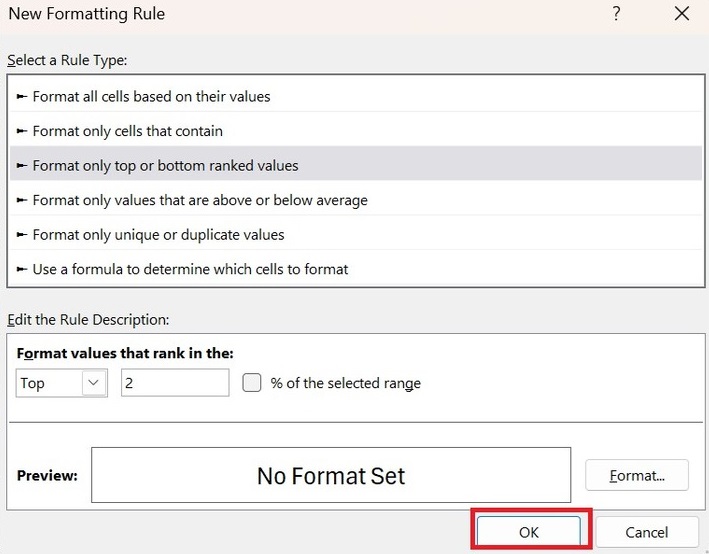Close the New Formatting Rule dialog
The width and height of the screenshot is (709, 554).
(x=682, y=14)
